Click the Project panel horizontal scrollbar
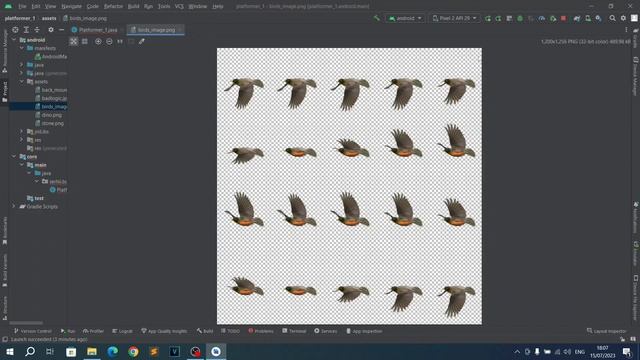Viewport: 640px width, 360px height. (26, 323)
